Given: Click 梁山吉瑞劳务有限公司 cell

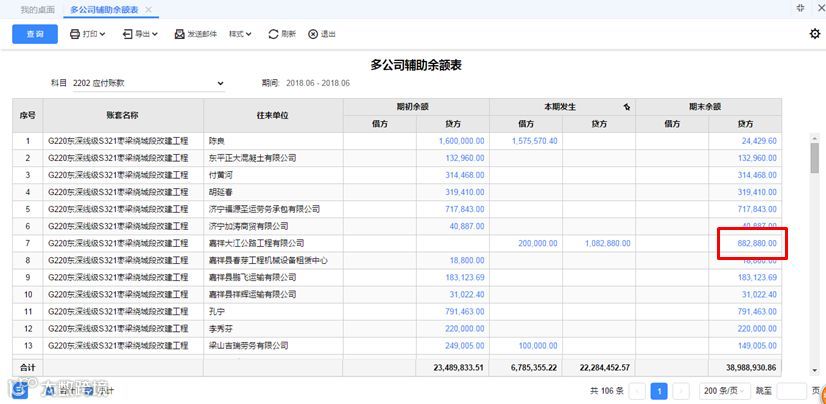Looking at the screenshot, I should coord(273,346).
